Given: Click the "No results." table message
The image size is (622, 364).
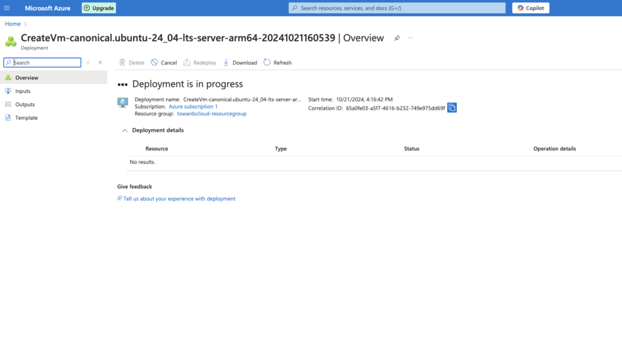Looking at the screenshot, I should pos(142,162).
